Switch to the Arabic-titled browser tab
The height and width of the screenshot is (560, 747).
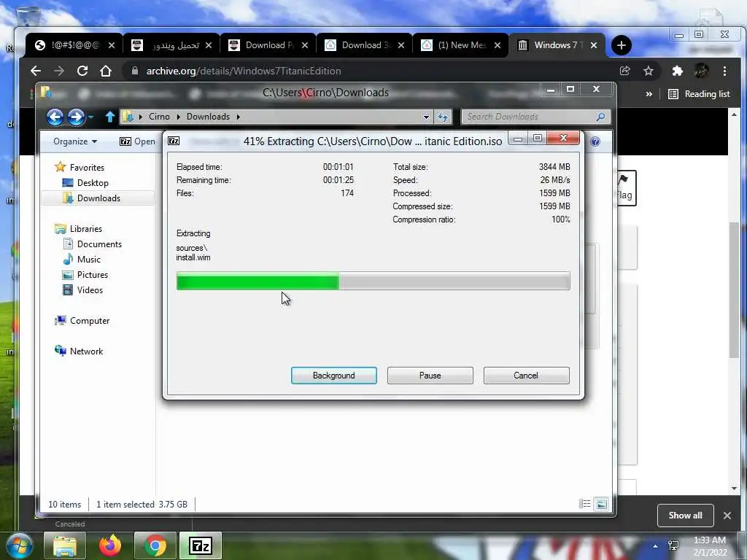click(171, 45)
